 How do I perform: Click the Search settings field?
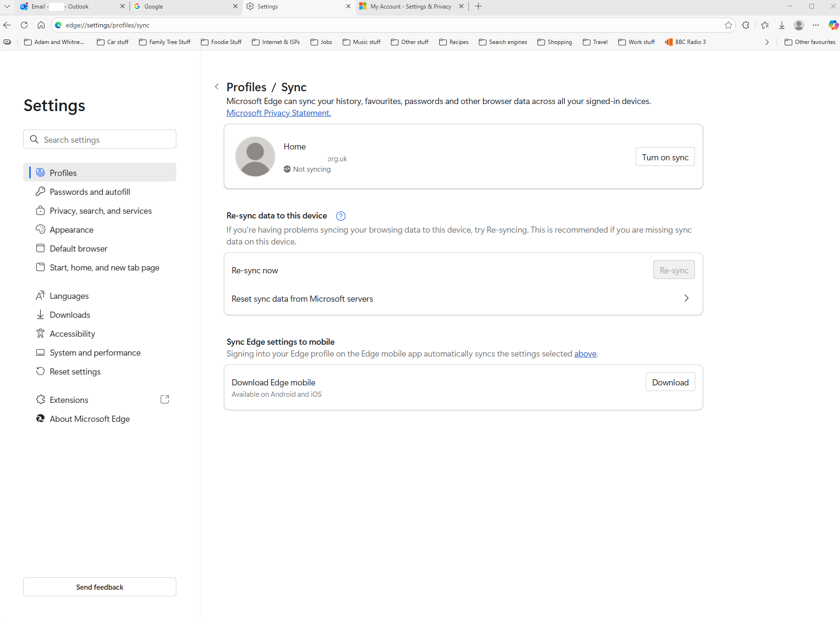[100, 139]
